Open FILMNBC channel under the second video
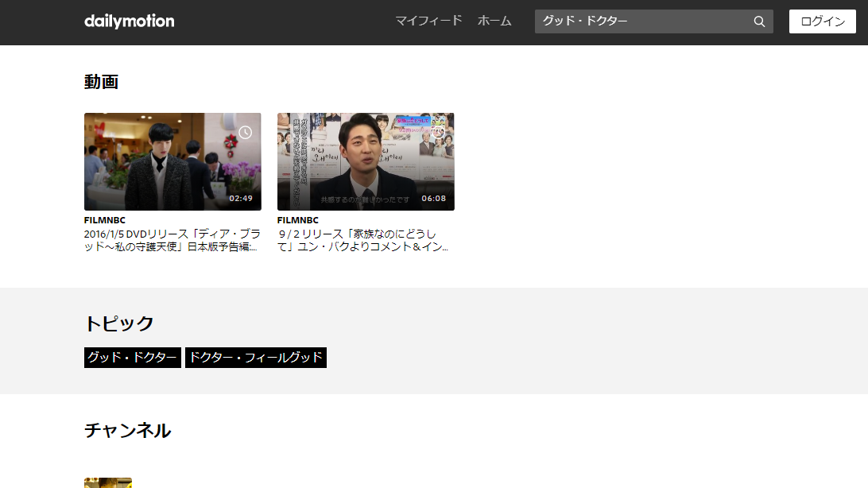This screenshot has width=868, height=488. click(298, 220)
